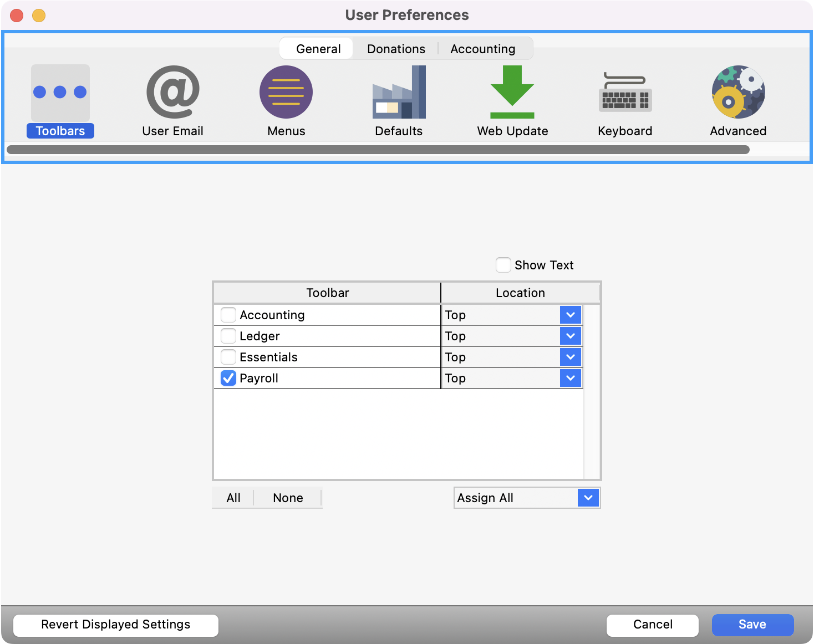Enable the Show Text checkbox

(x=503, y=265)
